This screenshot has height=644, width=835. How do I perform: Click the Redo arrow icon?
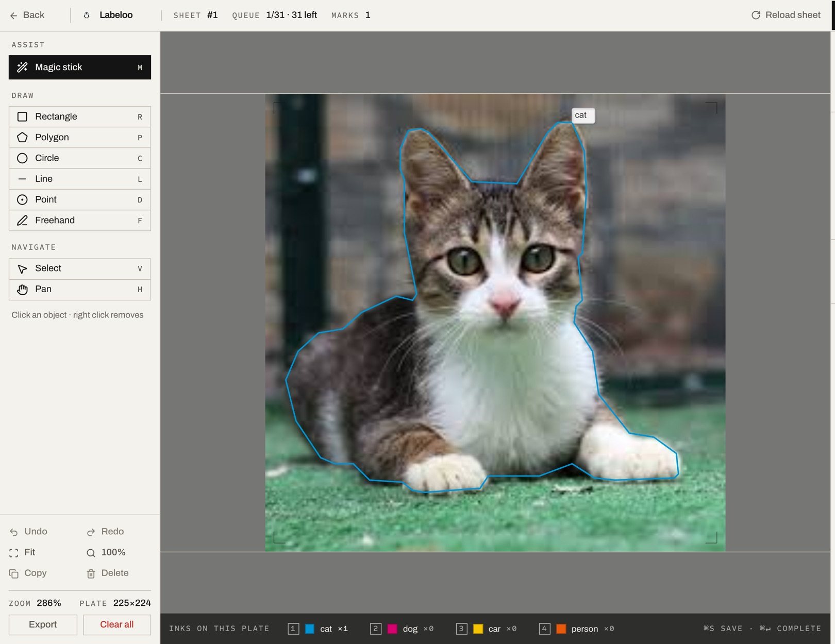(x=91, y=532)
